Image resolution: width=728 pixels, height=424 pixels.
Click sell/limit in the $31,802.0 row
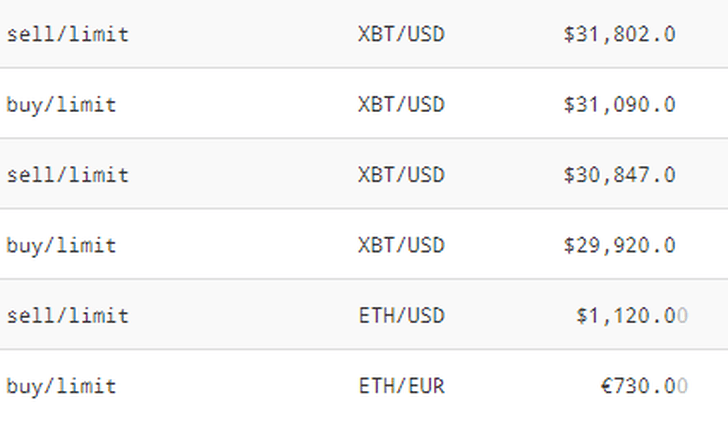(68, 34)
